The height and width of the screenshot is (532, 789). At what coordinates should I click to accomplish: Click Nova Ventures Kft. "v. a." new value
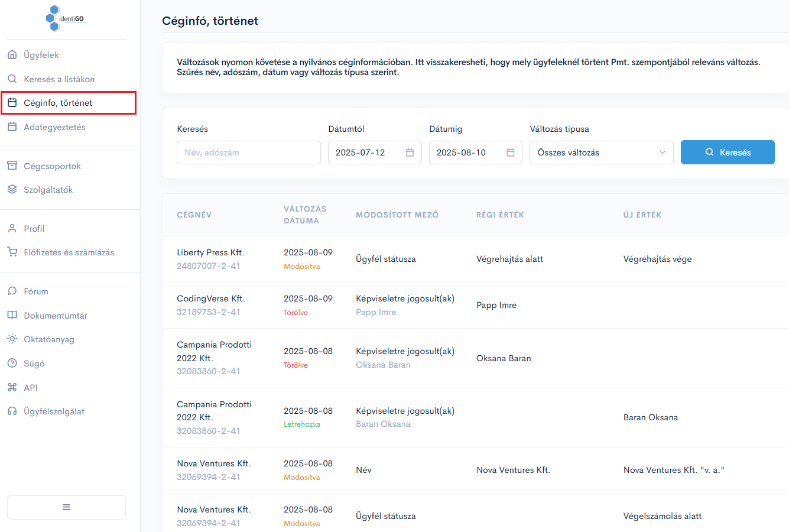[674, 470]
